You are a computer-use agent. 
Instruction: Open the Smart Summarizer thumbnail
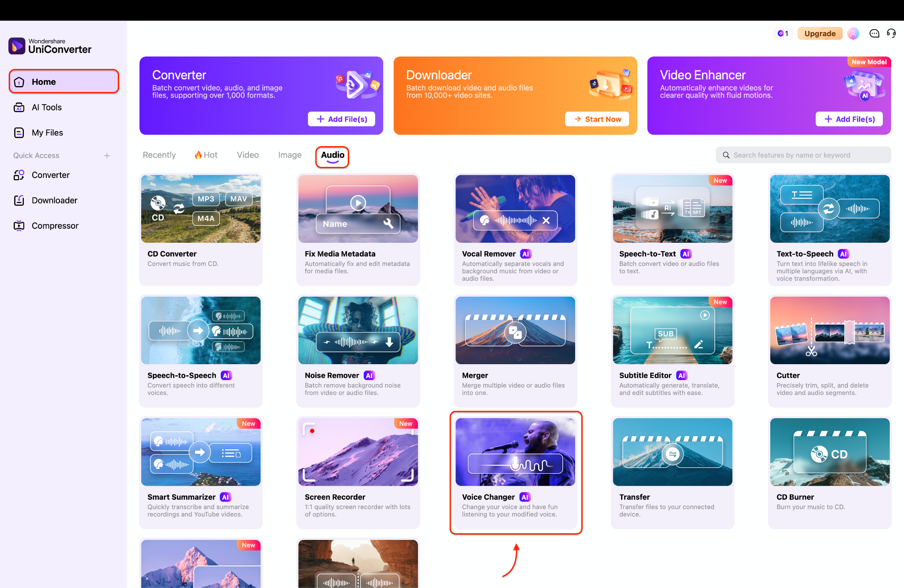tap(201, 452)
